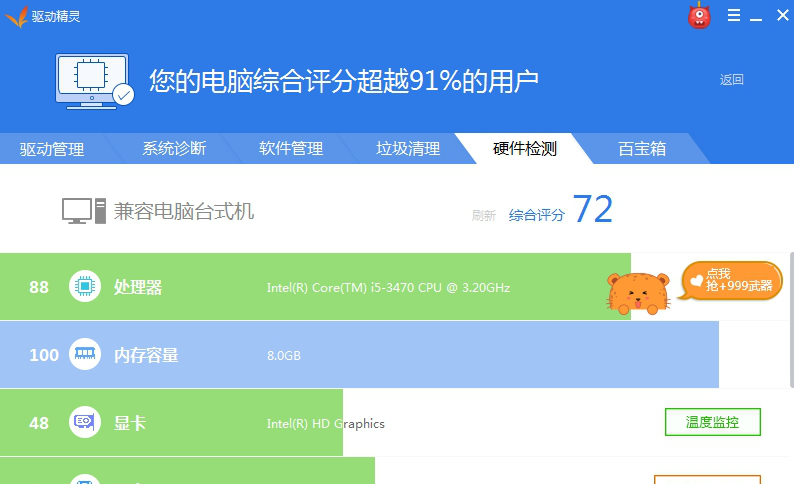Click the 内存容量 row label
Viewport: 794px width, 503px height.
pyautogui.click(x=146, y=355)
